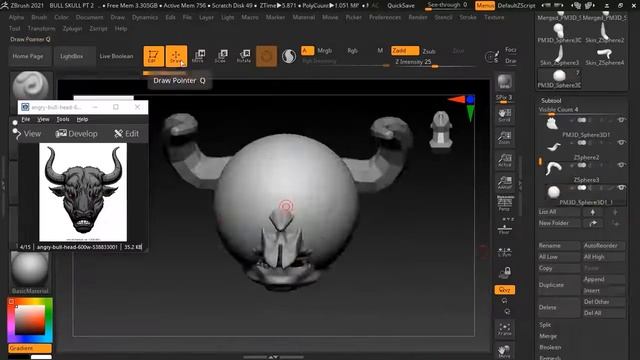Click the Duplicate subtool button
The width and height of the screenshot is (640, 360).
point(558,285)
